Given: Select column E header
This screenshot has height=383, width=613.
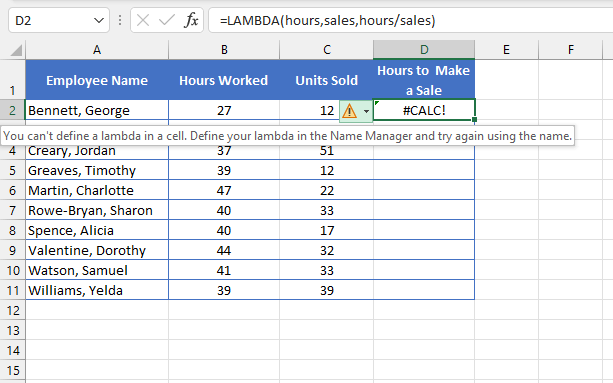Looking at the screenshot, I should click(x=506, y=50).
